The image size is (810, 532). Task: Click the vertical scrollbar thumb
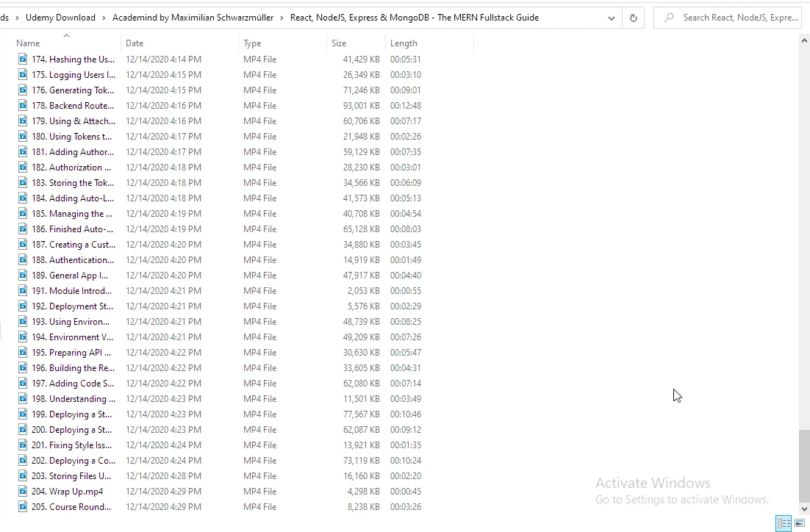tap(804, 465)
